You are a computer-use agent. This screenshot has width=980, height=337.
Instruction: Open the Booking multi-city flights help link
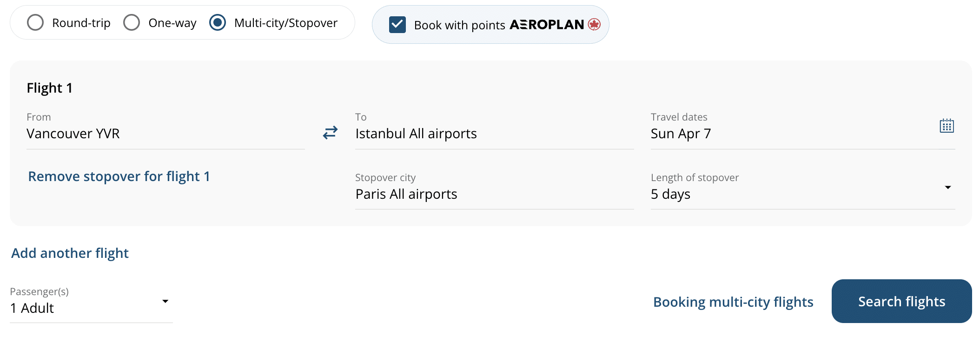pyautogui.click(x=733, y=302)
